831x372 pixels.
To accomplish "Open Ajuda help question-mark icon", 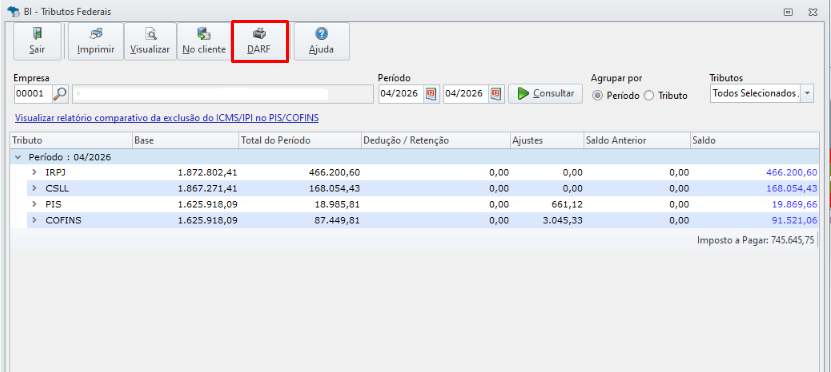I will point(321,34).
